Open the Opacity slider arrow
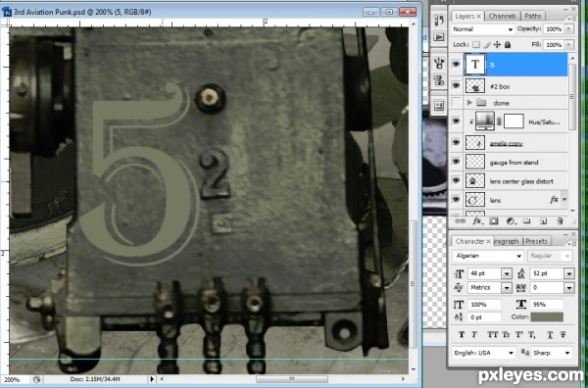The width and height of the screenshot is (588, 388). click(x=568, y=28)
